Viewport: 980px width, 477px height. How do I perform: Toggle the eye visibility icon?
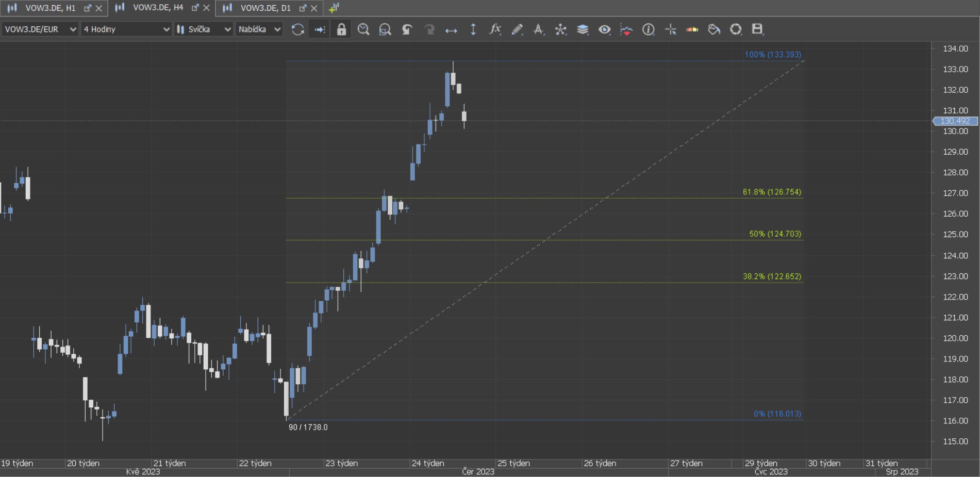(605, 29)
